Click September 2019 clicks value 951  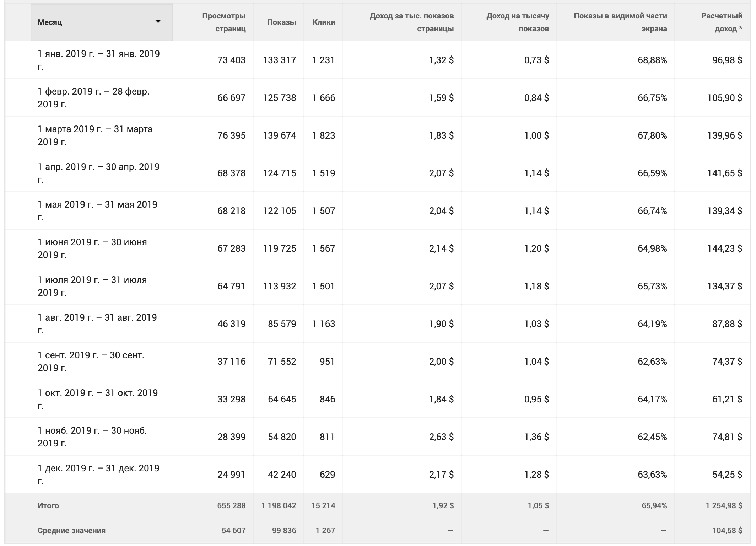coord(327,362)
